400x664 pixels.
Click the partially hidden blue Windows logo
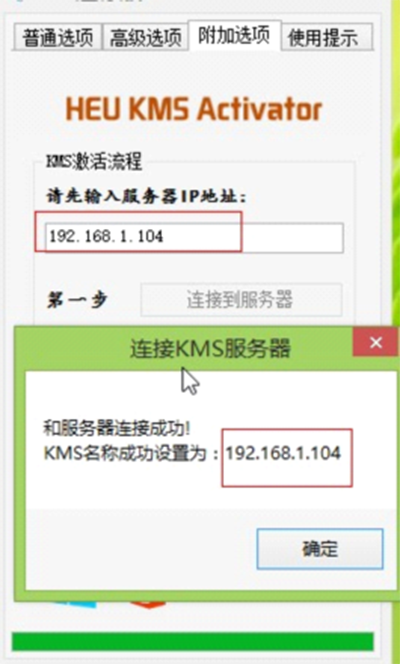(75, 605)
